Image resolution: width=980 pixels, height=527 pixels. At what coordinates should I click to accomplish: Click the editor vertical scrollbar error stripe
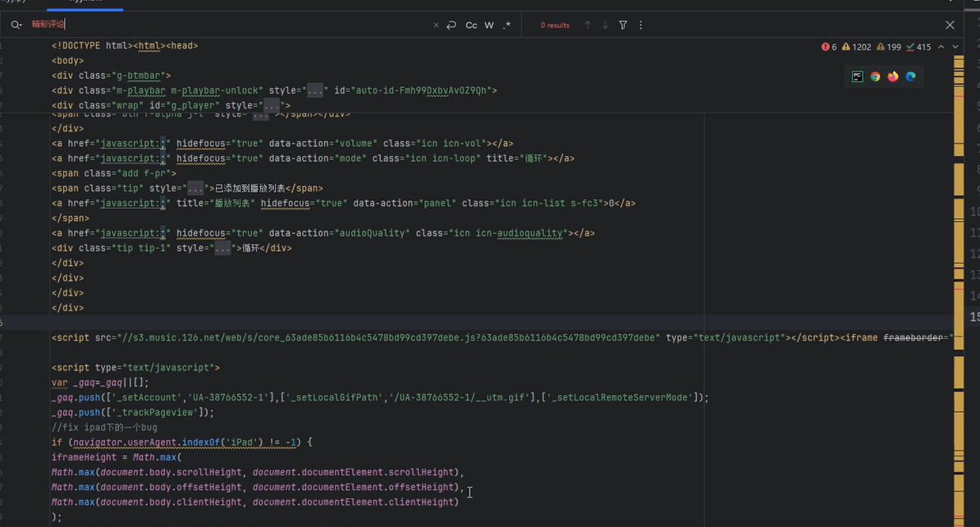(x=959, y=289)
